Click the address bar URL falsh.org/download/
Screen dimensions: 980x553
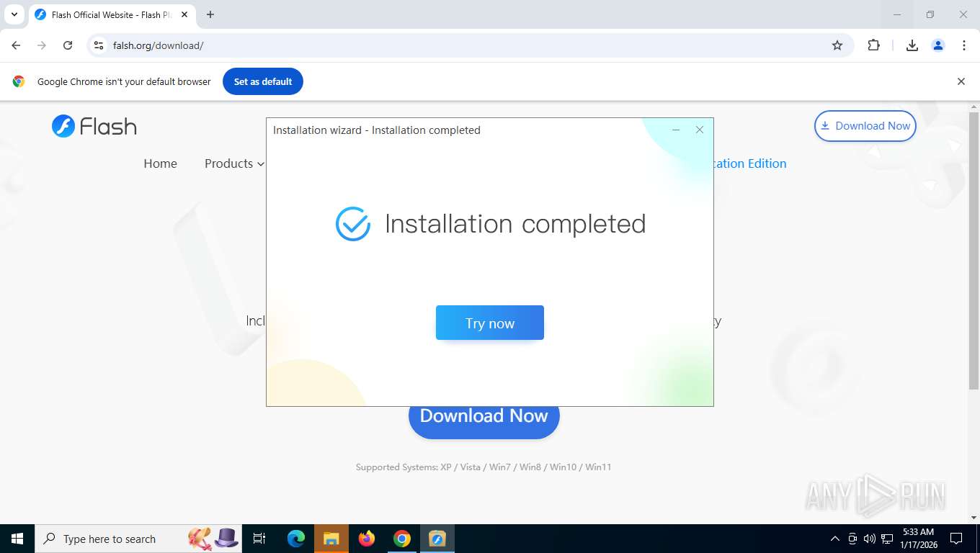click(x=159, y=45)
